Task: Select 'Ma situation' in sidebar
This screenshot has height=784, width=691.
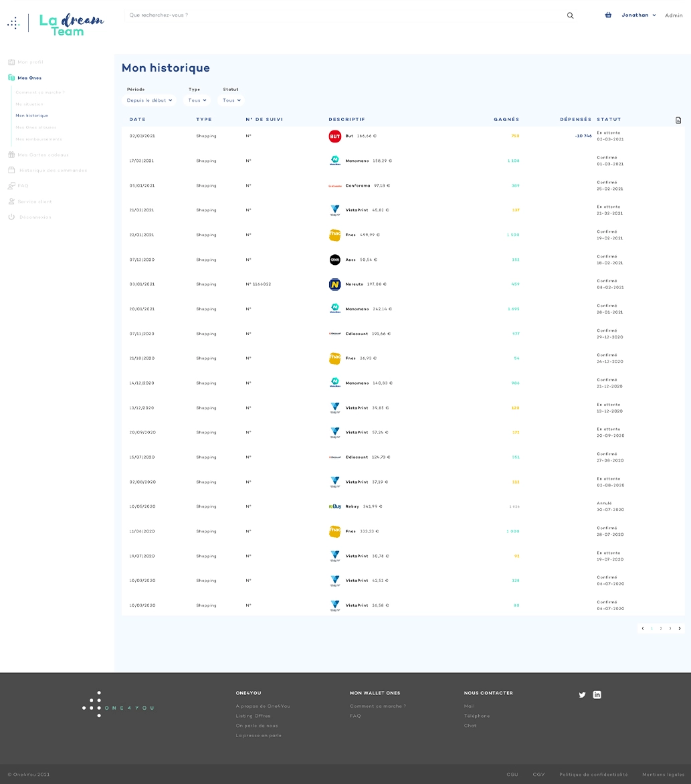Action: coord(29,104)
